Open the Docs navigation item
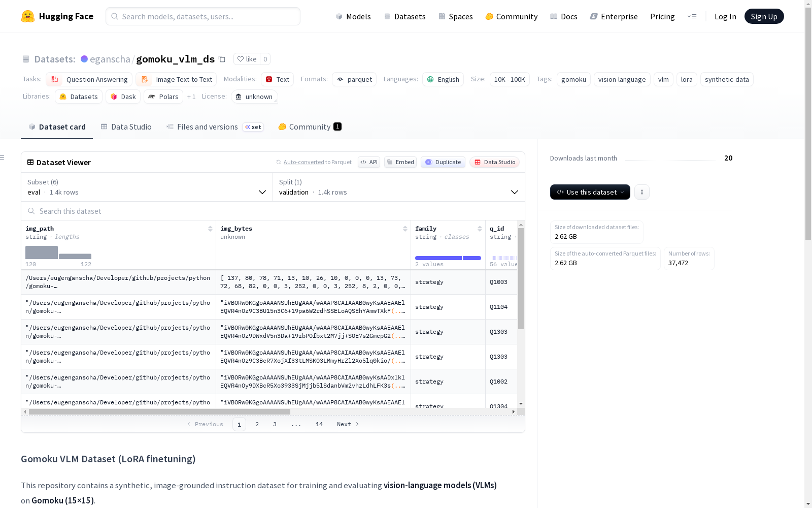 pyautogui.click(x=564, y=16)
